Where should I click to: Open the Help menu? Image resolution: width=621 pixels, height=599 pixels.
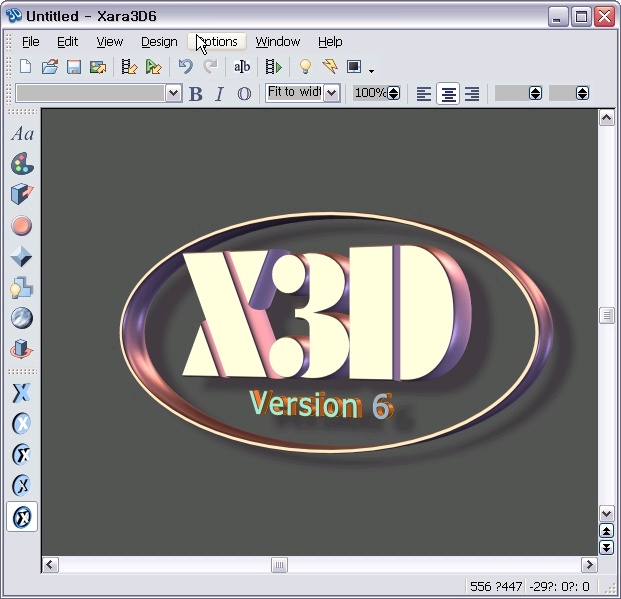(330, 42)
